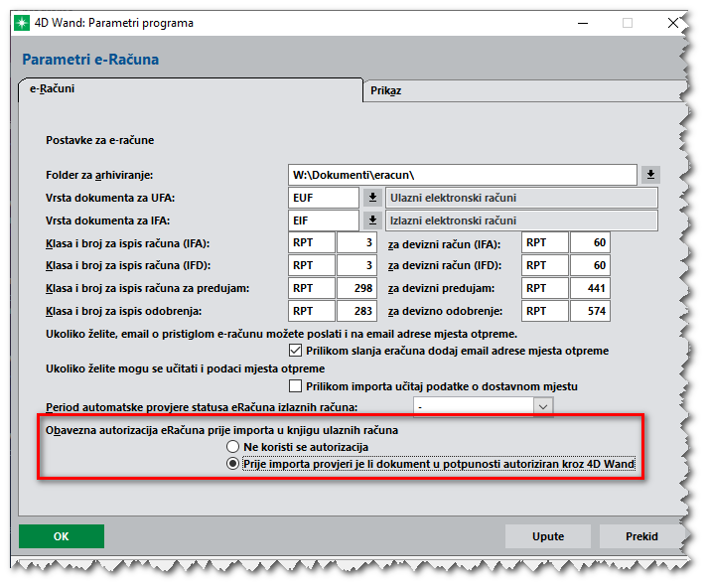Toggle 'Prilikom slanja eračuna dodaj email adrese' checkbox
The height and width of the screenshot is (588, 708).
click(x=295, y=351)
